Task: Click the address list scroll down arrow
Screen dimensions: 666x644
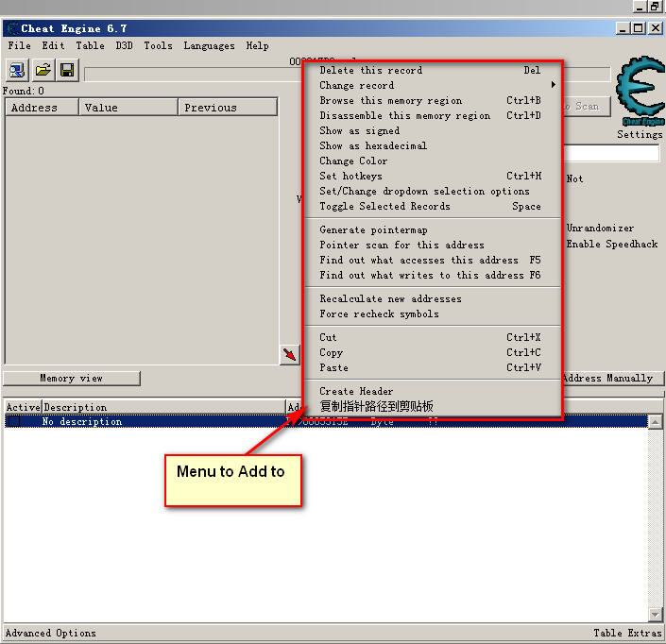Action: (x=656, y=614)
